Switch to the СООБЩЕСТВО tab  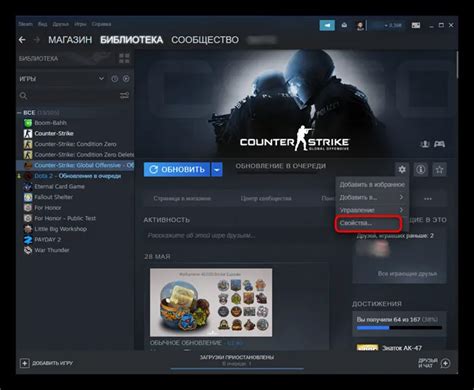click(x=205, y=40)
